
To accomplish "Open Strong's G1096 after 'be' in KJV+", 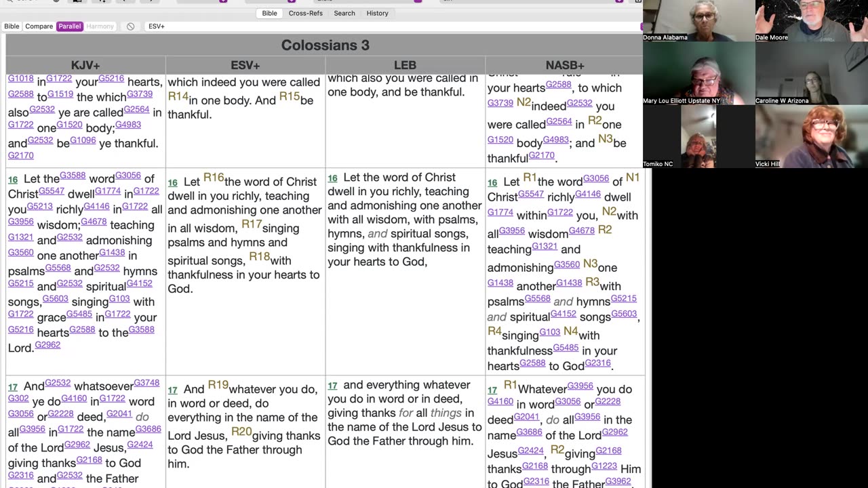I will pos(83,140).
